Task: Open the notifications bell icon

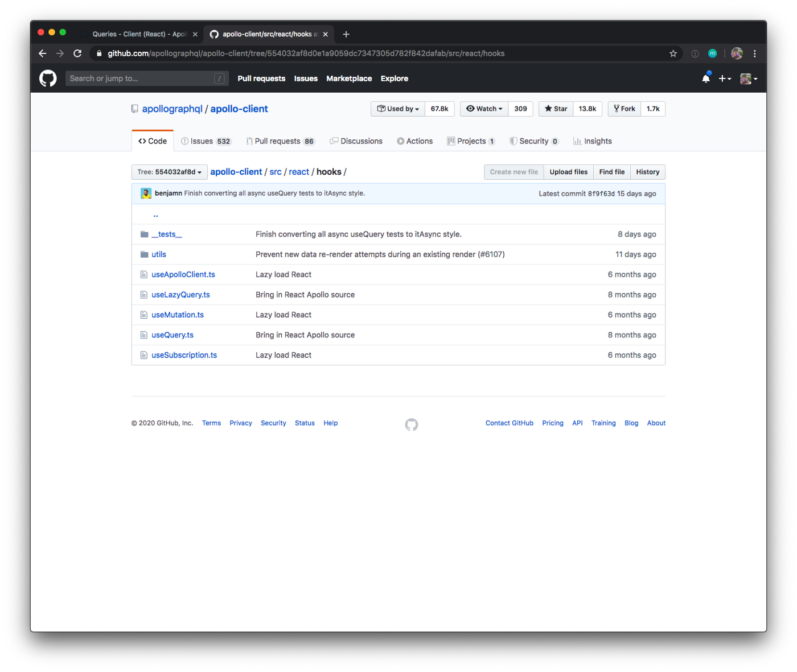Action: (x=706, y=79)
